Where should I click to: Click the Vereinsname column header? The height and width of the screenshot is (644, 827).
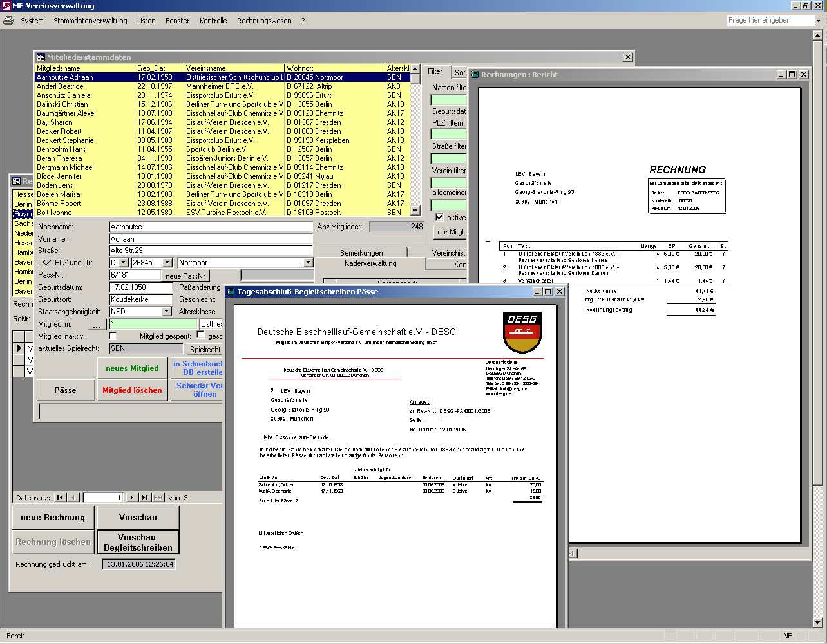point(234,68)
